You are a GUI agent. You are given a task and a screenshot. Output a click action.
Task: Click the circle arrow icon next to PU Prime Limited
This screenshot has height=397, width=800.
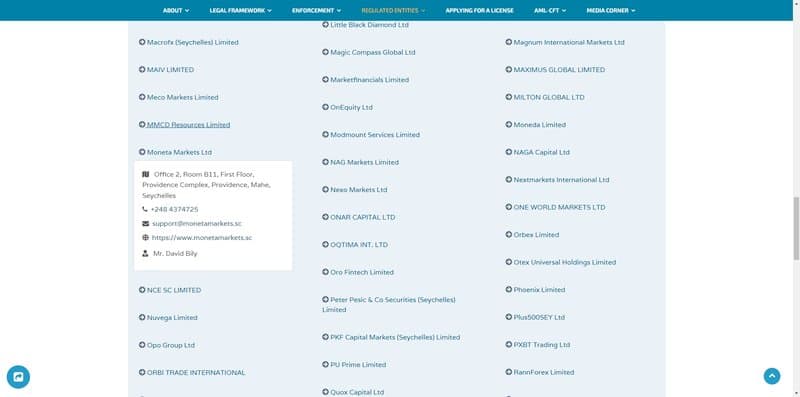pos(326,364)
